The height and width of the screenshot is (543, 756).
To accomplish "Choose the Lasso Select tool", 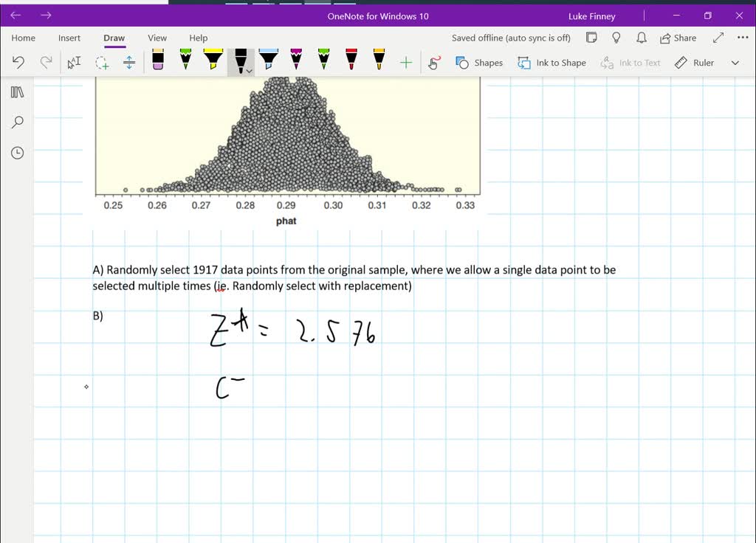I will (102, 63).
